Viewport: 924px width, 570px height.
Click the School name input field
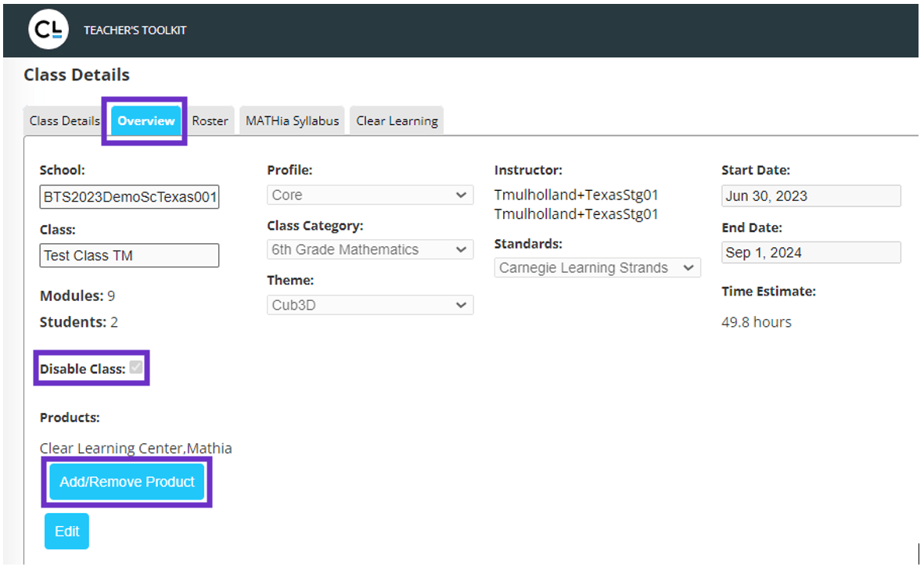point(129,197)
